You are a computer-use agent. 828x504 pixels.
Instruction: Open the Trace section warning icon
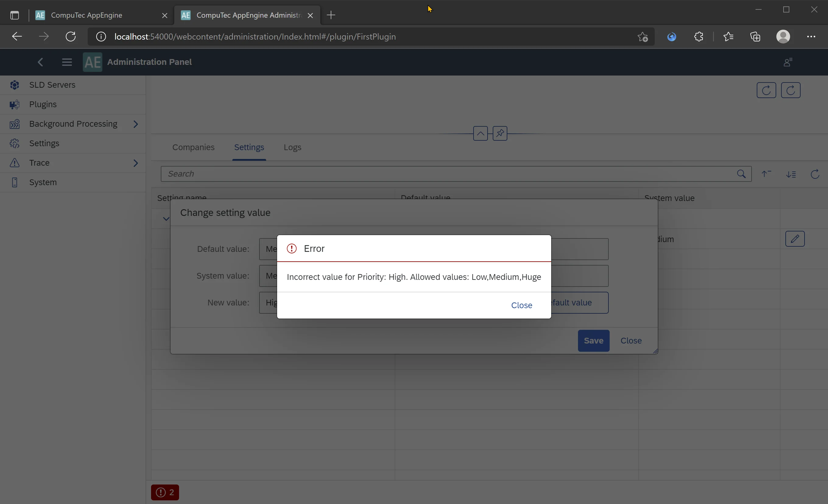(x=14, y=163)
